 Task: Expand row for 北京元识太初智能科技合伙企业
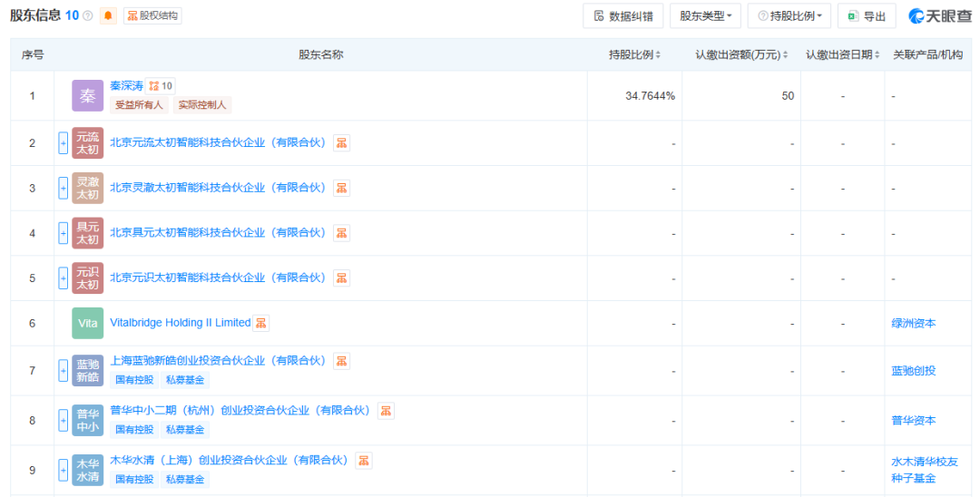64,278
